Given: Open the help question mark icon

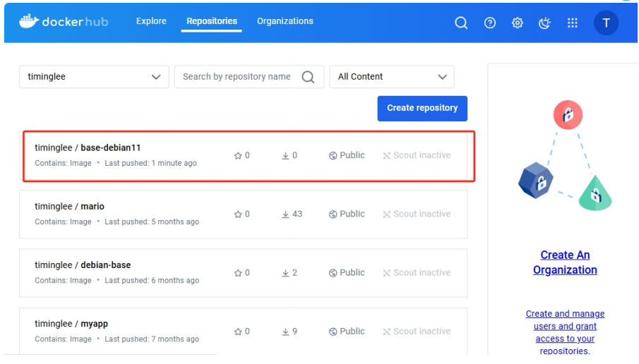Looking at the screenshot, I should pos(490,23).
